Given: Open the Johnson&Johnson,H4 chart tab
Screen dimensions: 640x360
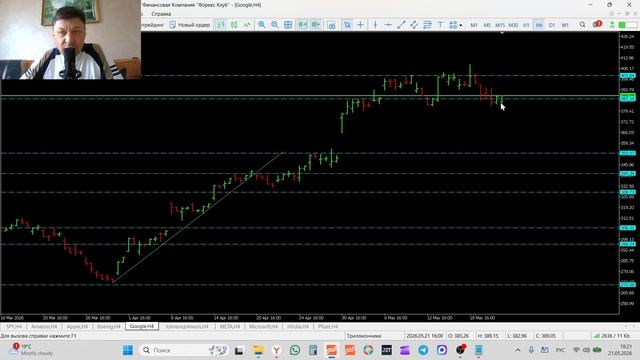Looking at the screenshot, I should pyautogui.click(x=187, y=327).
